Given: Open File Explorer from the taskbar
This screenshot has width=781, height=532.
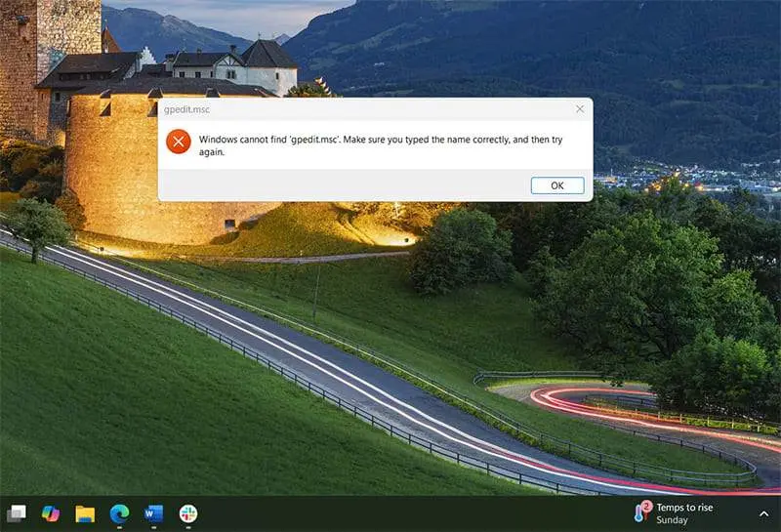Looking at the screenshot, I should [x=85, y=513].
